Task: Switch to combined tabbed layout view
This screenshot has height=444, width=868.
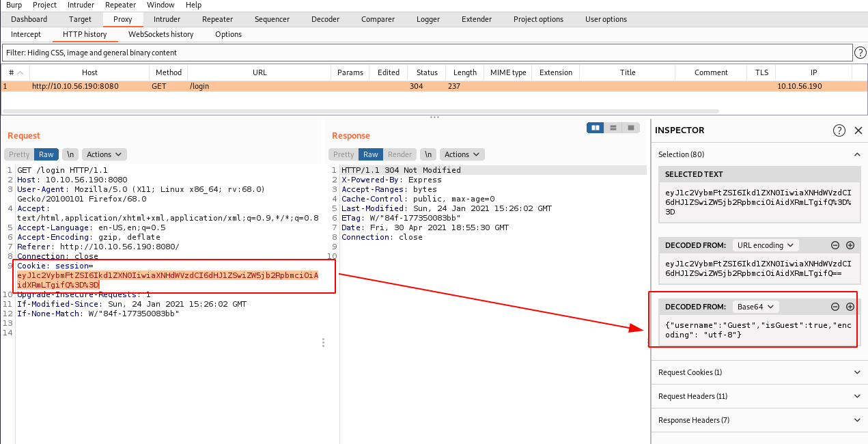Action: (x=631, y=128)
